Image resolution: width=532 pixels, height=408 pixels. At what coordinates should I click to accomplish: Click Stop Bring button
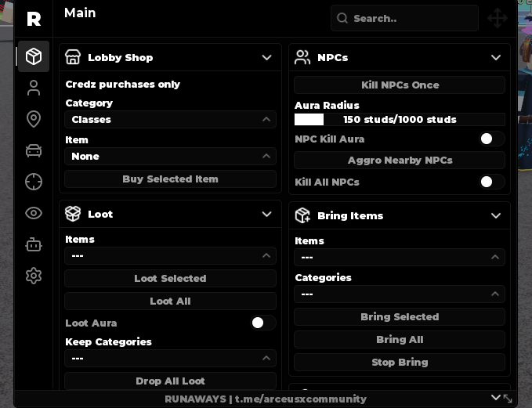[x=400, y=363]
